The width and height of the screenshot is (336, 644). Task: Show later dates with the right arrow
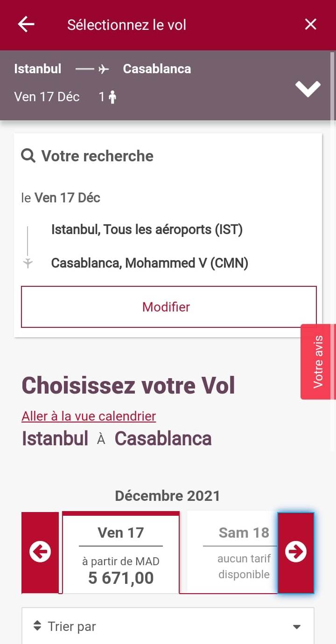coord(296,552)
